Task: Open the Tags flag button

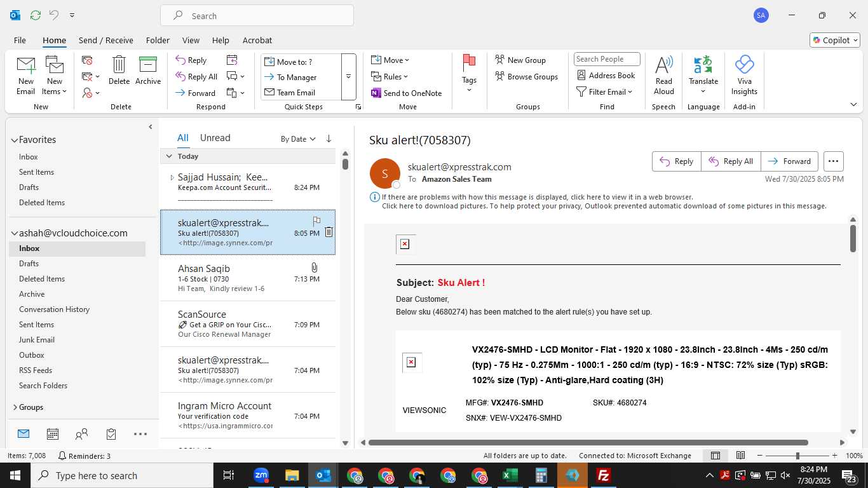Action: 469,74
